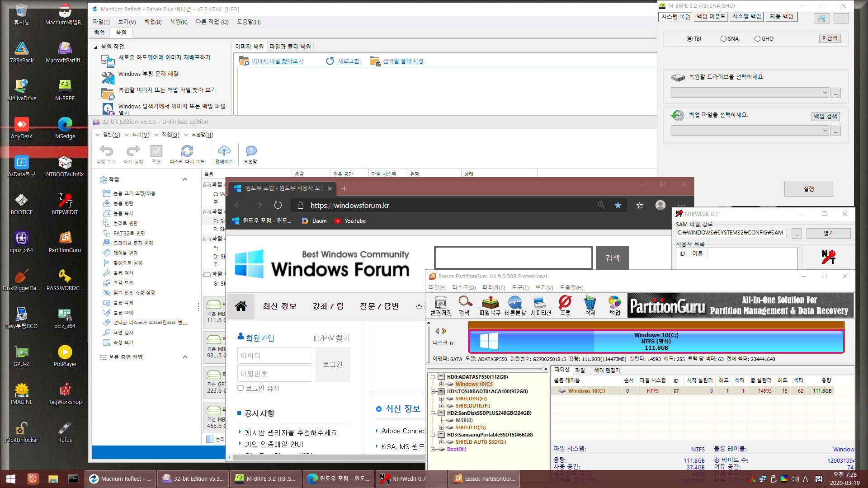Image resolution: width=868 pixels, height=488 pixels.
Task: Collapse the HD3:SamsungPortableSSDT5 tree node
Action: [433, 435]
